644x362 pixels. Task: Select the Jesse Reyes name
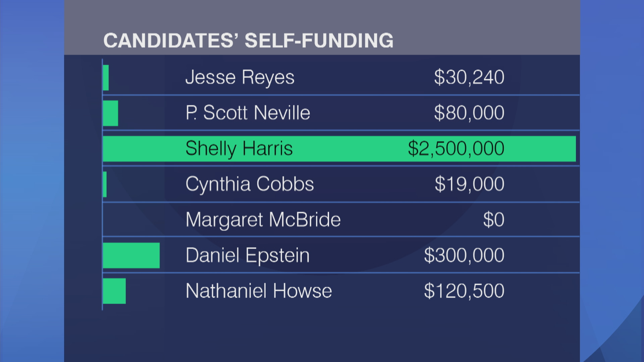tap(240, 78)
